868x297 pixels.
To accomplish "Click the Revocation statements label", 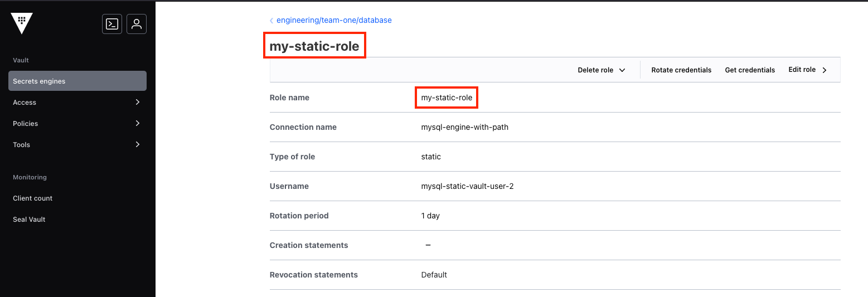I will pyautogui.click(x=313, y=275).
